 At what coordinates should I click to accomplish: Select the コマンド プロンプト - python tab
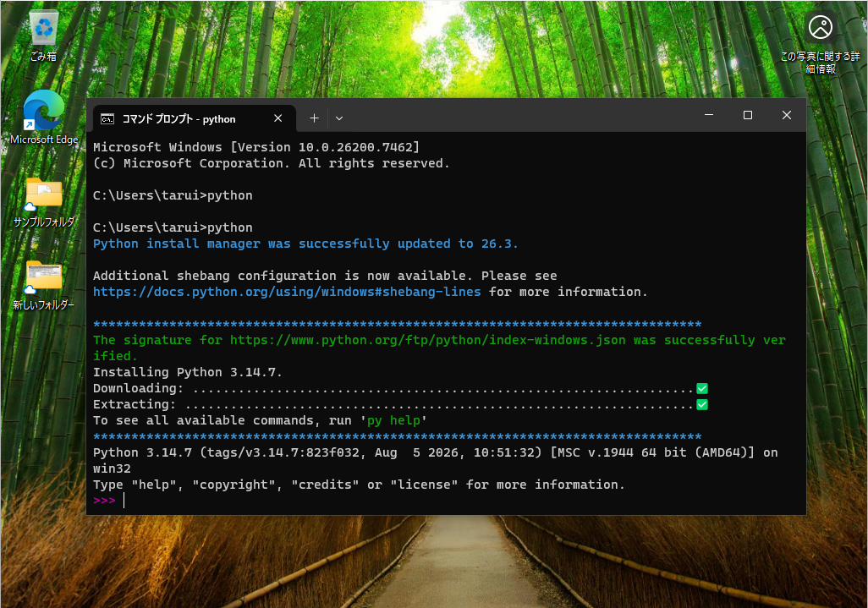195,118
